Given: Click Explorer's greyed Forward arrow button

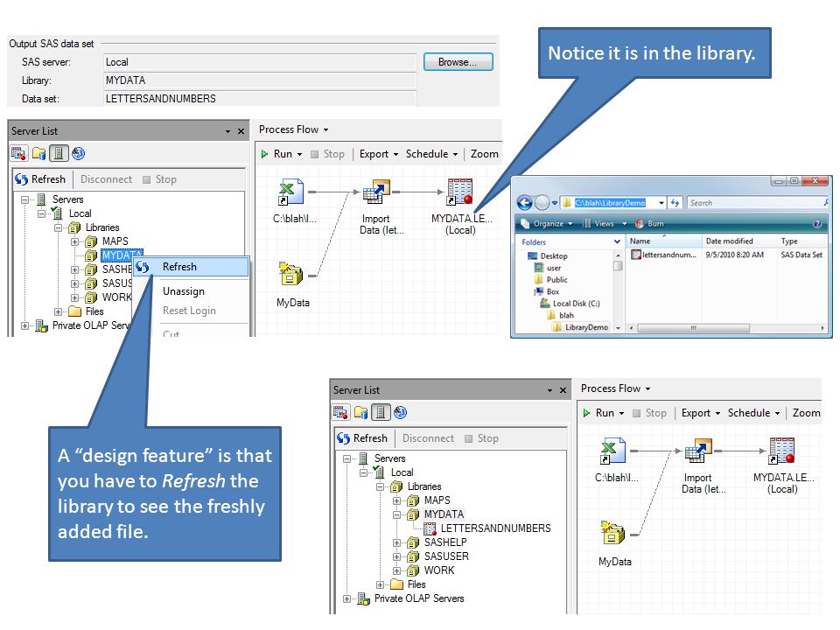Looking at the screenshot, I should click(542, 203).
